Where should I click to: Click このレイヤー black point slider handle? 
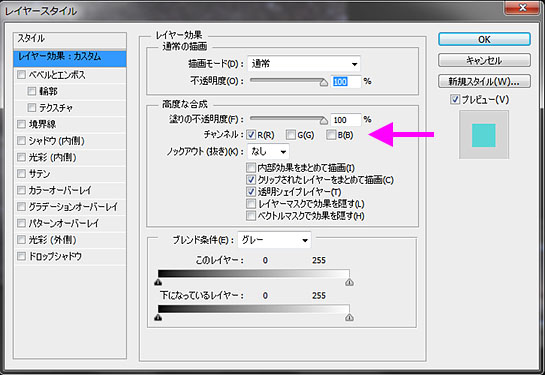coord(158,282)
